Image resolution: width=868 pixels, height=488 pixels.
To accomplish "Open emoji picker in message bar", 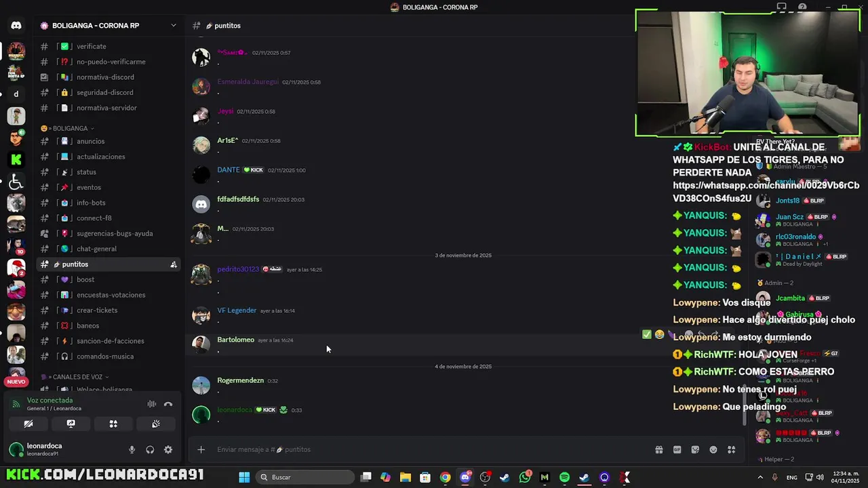I will 713,449.
